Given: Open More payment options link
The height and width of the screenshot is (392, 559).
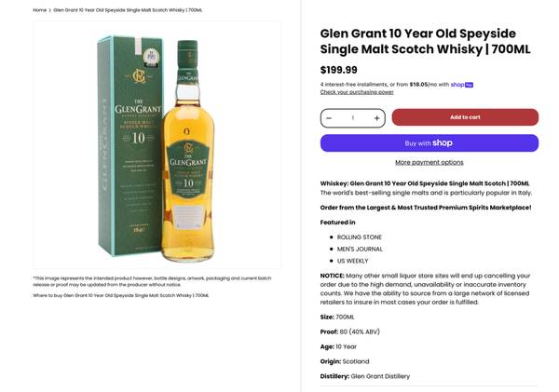Looking at the screenshot, I should [429, 163].
